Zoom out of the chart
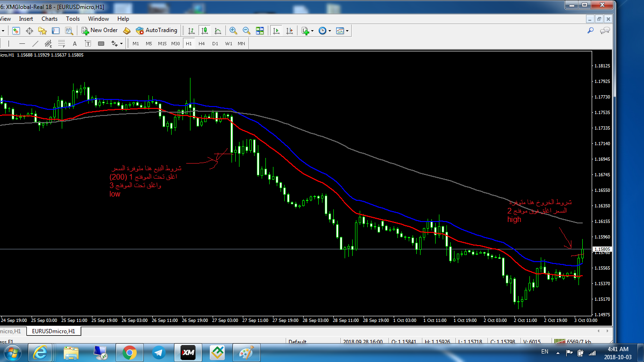The width and height of the screenshot is (644, 362). (246, 31)
